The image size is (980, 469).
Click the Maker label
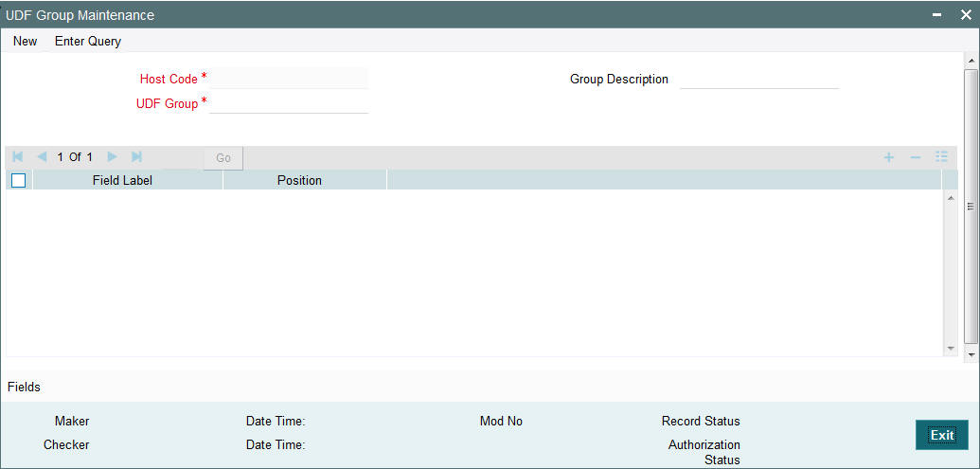coord(72,422)
